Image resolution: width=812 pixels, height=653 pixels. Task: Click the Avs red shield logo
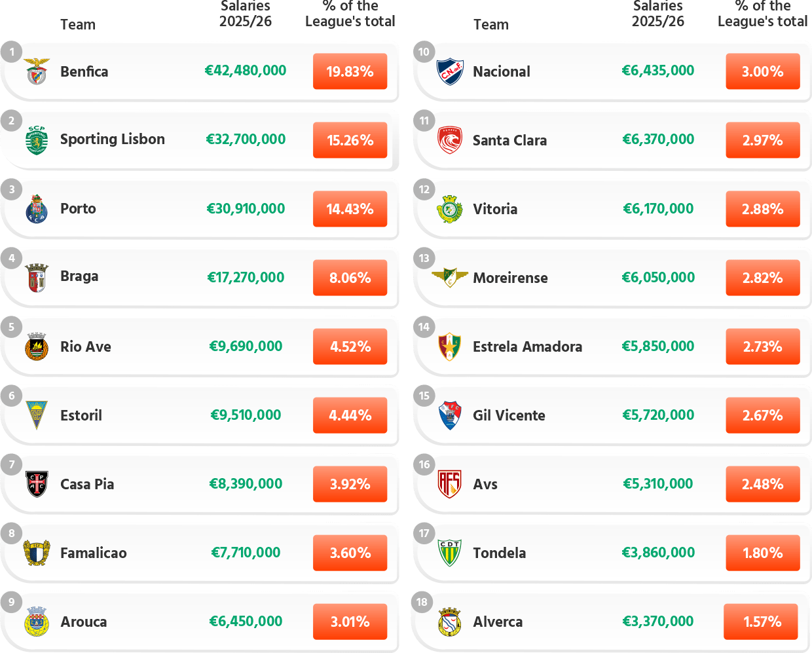[450, 484]
